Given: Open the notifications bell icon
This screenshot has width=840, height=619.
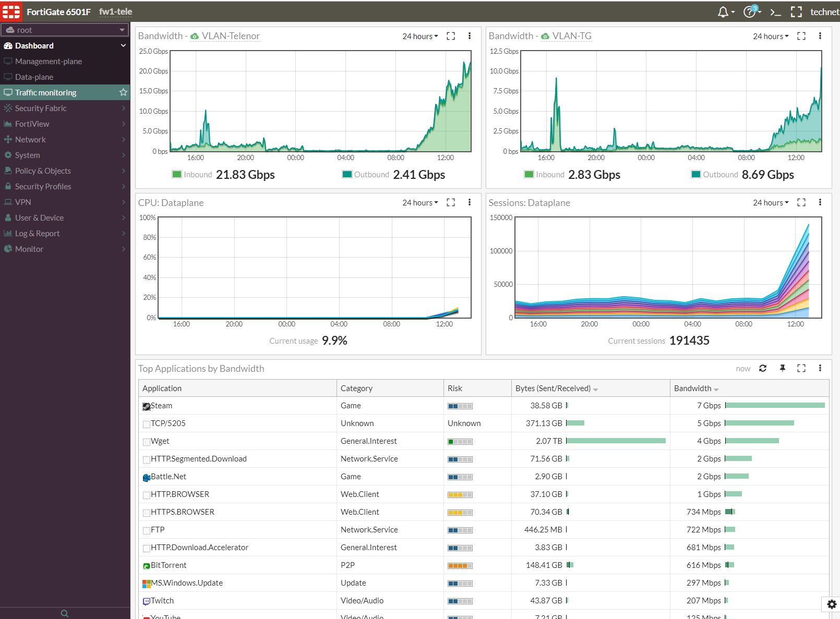Looking at the screenshot, I should [723, 12].
